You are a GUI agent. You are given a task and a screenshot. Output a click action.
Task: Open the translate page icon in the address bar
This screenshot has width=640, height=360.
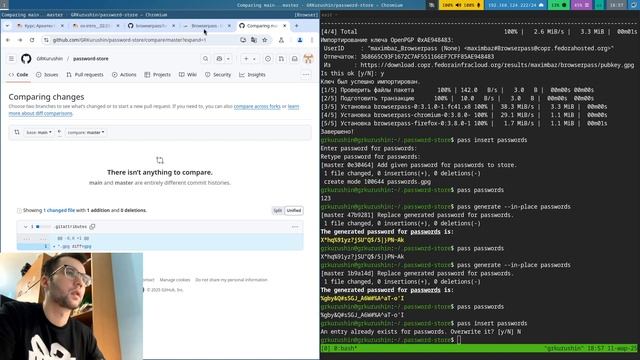point(254,40)
